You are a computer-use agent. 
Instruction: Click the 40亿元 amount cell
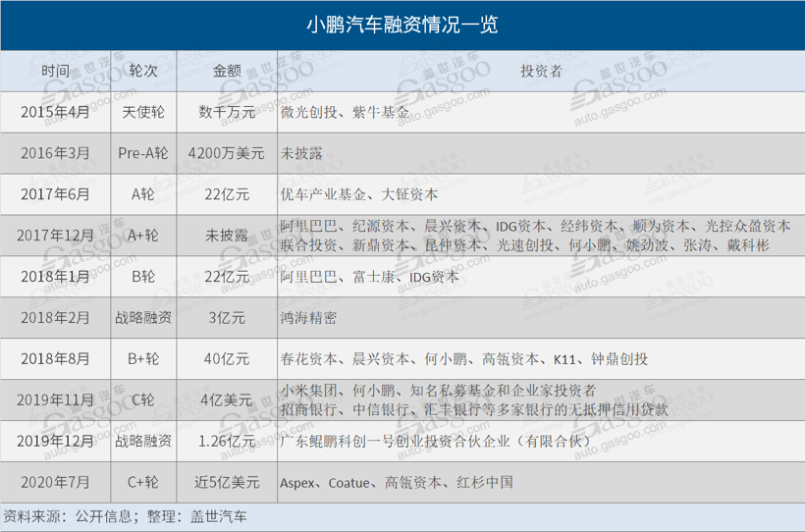tap(227, 358)
